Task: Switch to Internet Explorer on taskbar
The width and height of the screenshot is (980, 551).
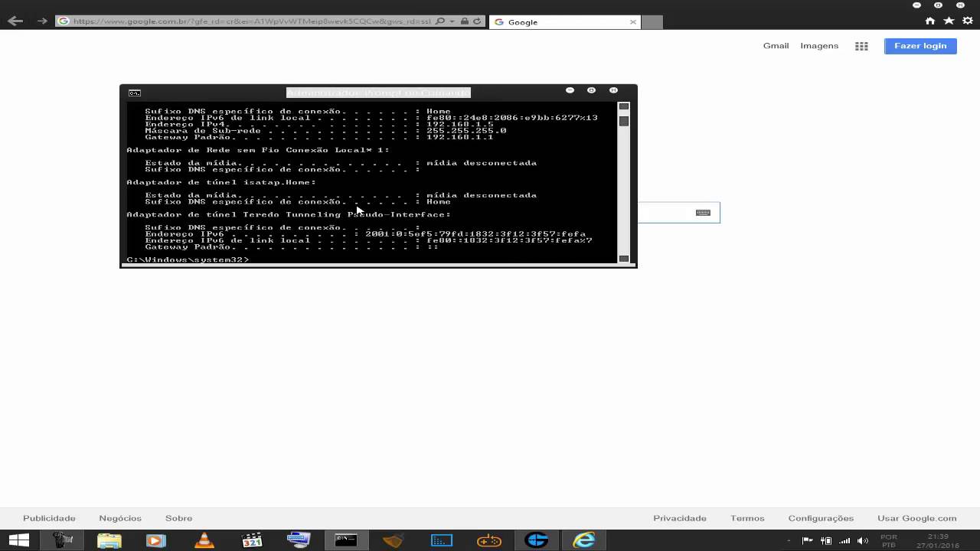Action: tap(584, 540)
